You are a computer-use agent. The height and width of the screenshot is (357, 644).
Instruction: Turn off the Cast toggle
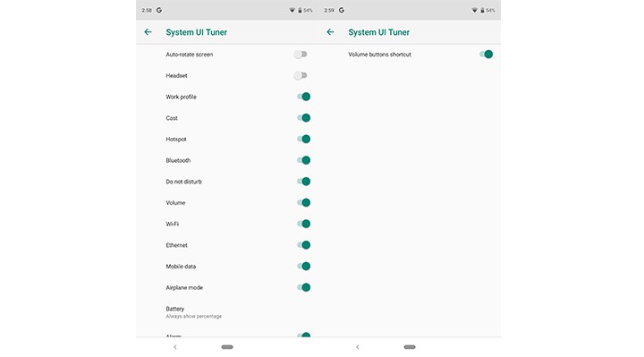tap(303, 118)
